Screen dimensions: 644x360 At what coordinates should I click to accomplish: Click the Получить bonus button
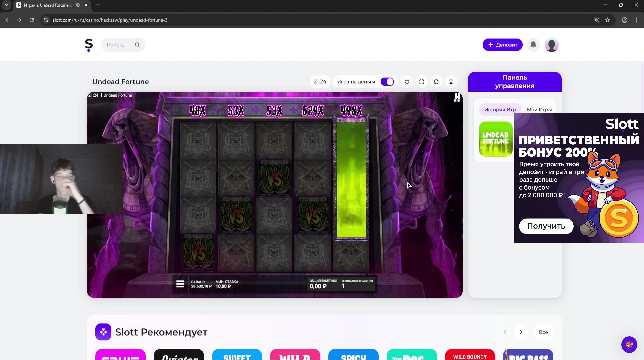click(546, 226)
